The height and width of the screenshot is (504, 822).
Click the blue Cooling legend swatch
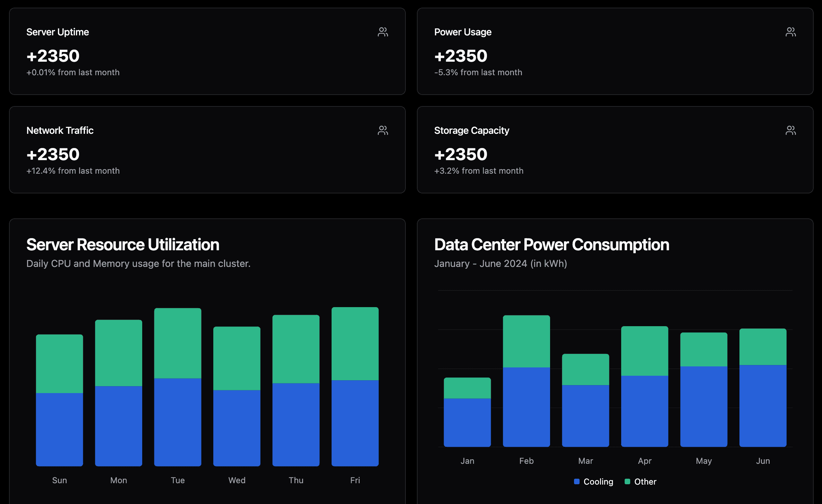pos(577,481)
